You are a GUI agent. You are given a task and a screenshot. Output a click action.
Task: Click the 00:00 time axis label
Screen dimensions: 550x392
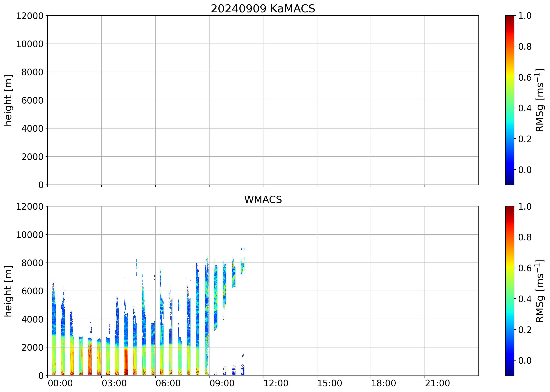click(60, 383)
